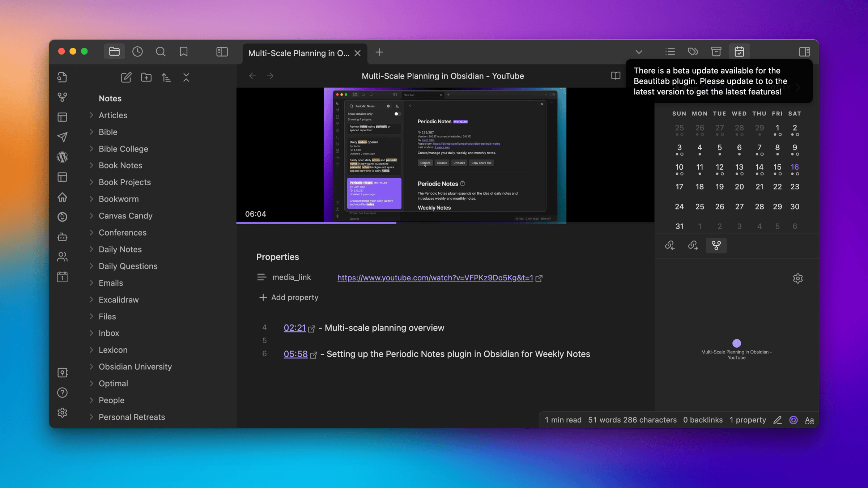Click the embedded video thumbnail
The width and height of the screenshot is (868, 488).
(445, 155)
